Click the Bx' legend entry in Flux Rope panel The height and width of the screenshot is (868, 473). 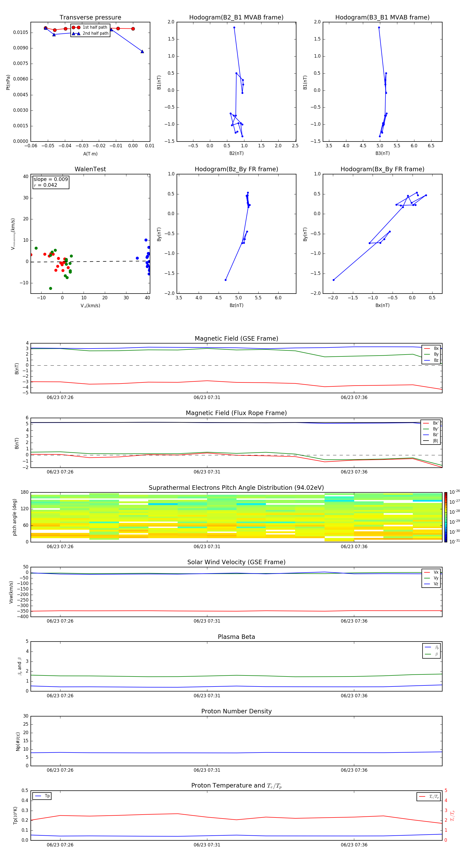pyautogui.click(x=431, y=423)
